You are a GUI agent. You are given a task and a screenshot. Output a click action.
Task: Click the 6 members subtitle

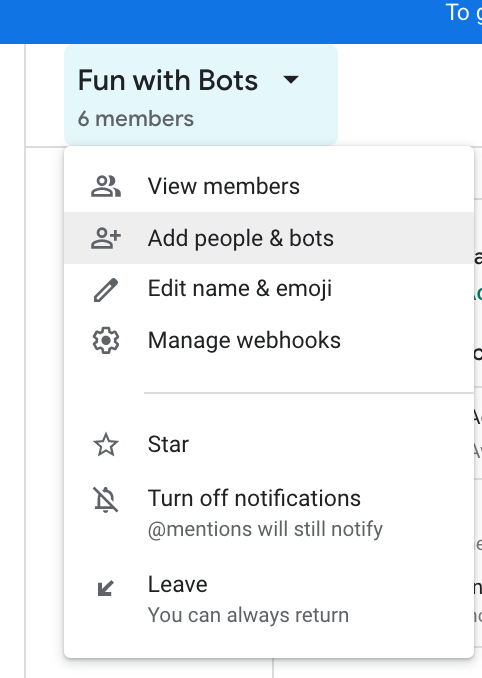[136, 118]
